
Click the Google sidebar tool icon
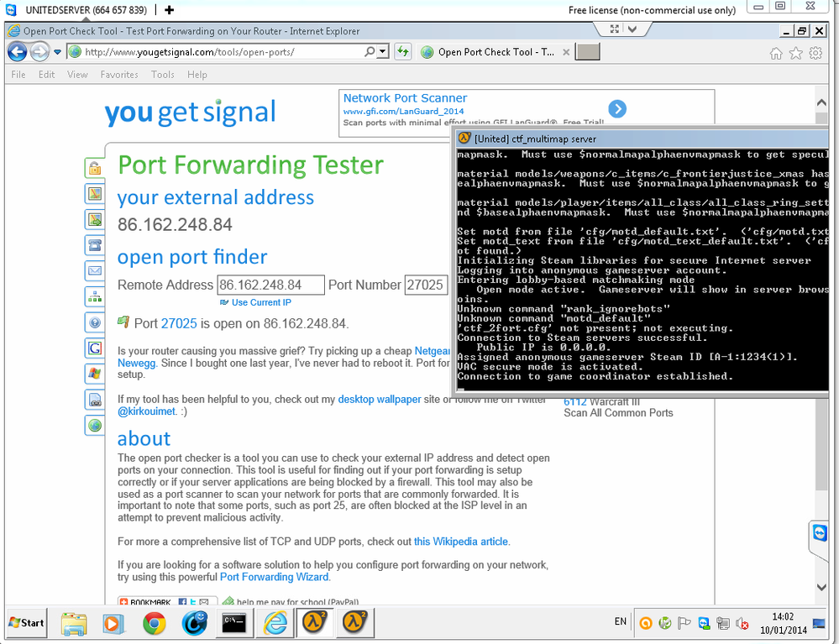[95, 348]
